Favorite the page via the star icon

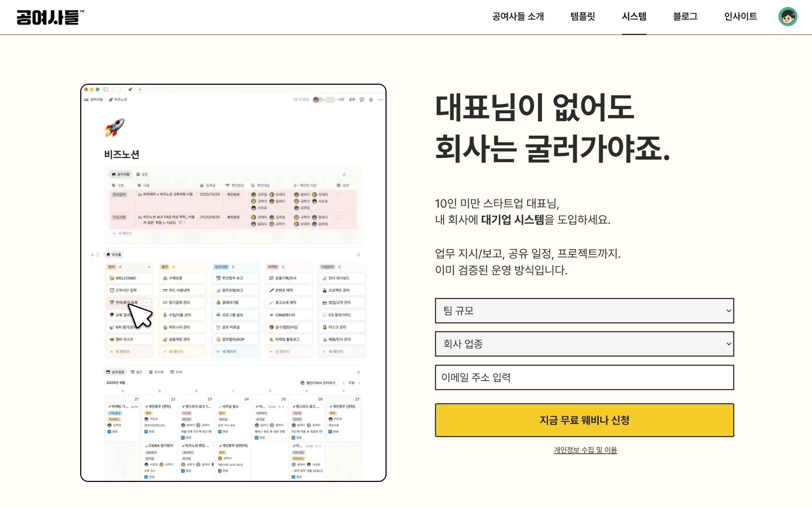tap(371, 100)
